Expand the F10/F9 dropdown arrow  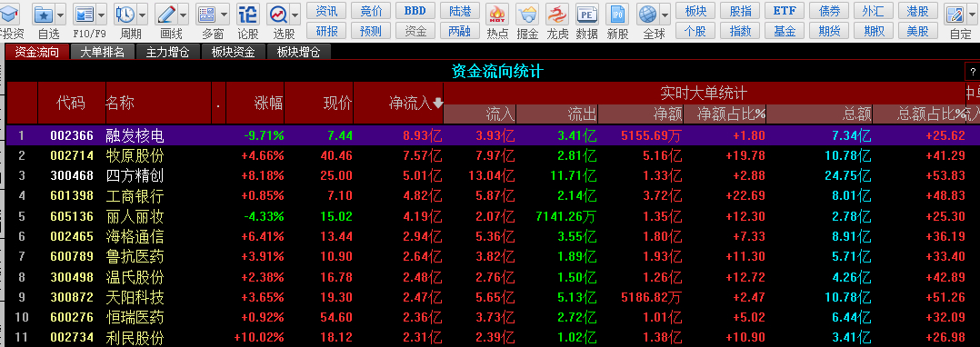coord(101,14)
